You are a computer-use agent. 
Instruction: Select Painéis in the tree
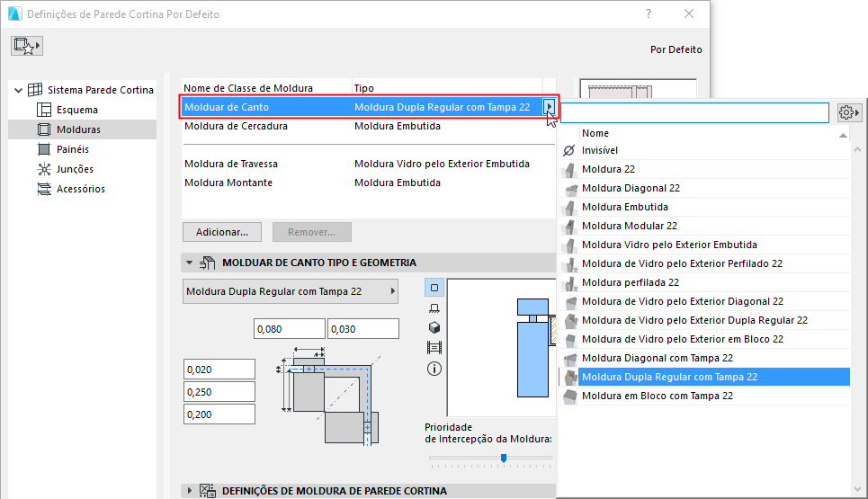coord(73,149)
